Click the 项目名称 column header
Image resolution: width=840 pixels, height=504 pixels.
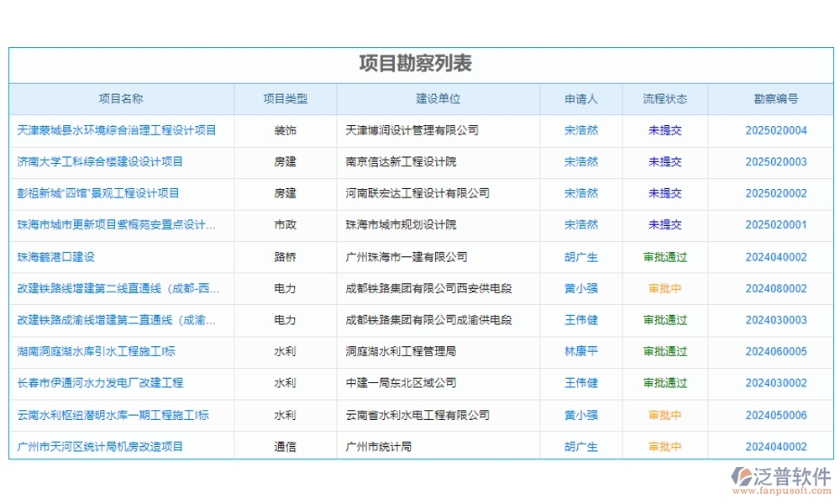(120, 98)
